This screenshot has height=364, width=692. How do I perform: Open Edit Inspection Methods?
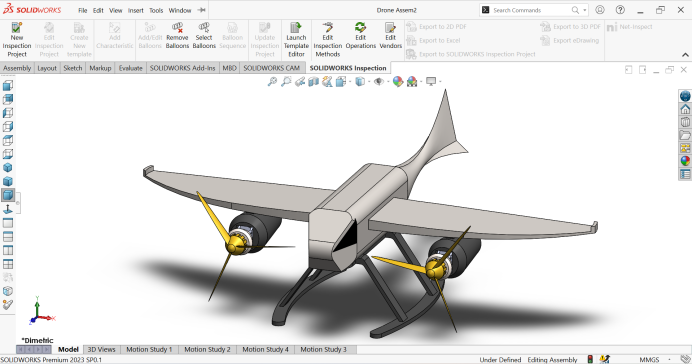tap(327, 40)
